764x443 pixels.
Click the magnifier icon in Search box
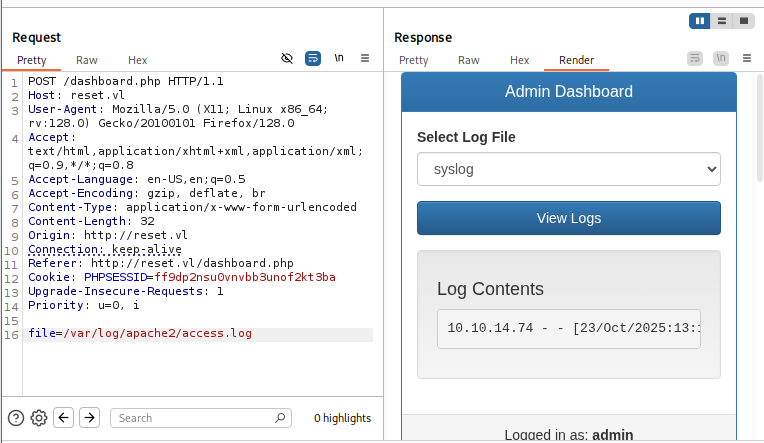[x=280, y=418]
